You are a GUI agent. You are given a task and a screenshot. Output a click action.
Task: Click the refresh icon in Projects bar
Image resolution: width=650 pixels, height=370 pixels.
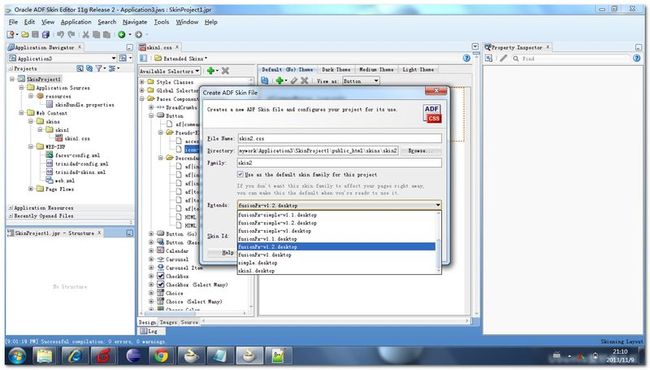[x=89, y=68]
